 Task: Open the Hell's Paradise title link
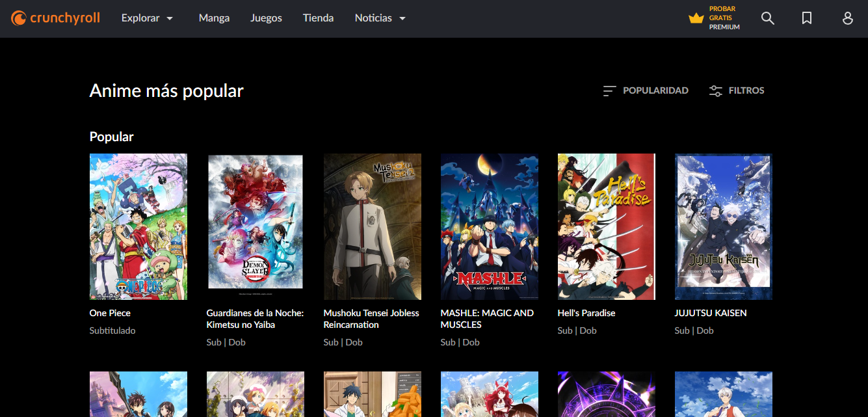(x=586, y=313)
